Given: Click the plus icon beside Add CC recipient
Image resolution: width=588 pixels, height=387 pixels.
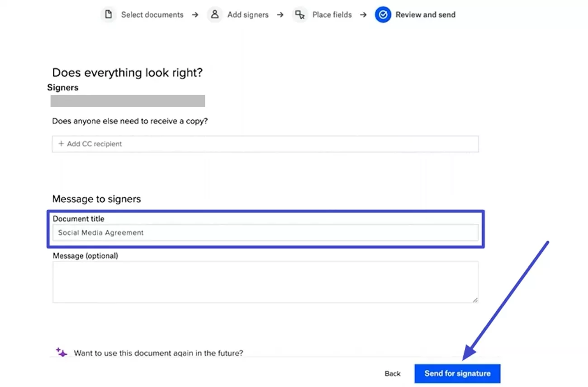Looking at the screenshot, I should [x=61, y=144].
